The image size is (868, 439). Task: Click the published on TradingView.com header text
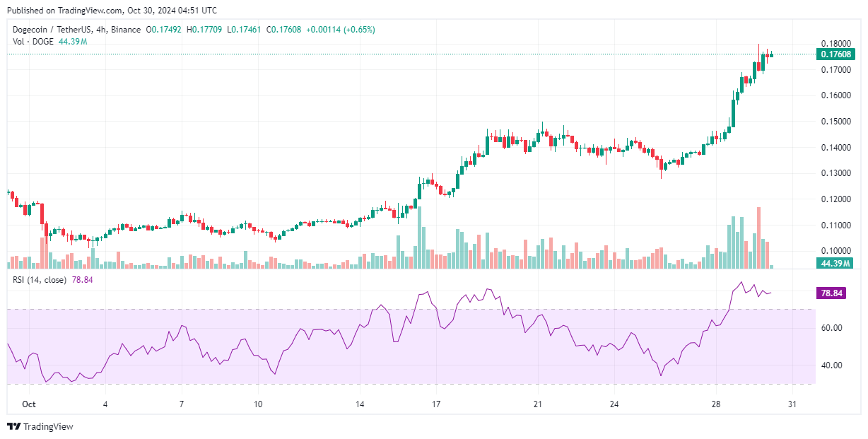coord(110,11)
